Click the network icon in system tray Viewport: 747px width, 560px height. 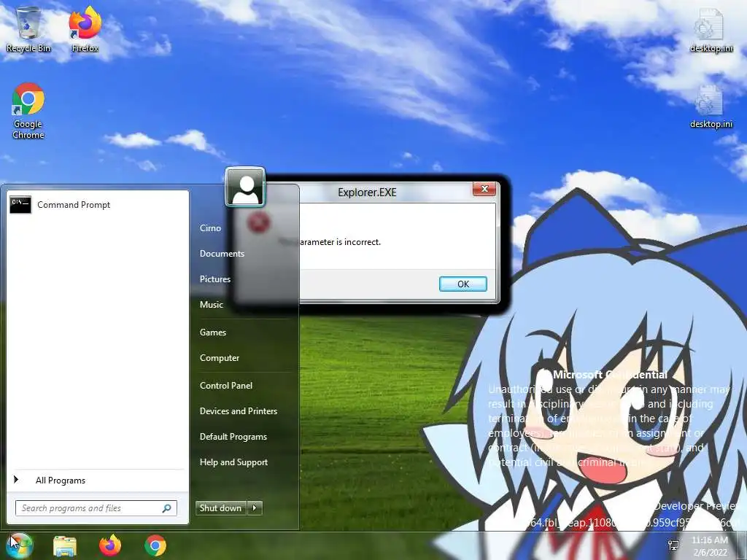pos(673,545)
